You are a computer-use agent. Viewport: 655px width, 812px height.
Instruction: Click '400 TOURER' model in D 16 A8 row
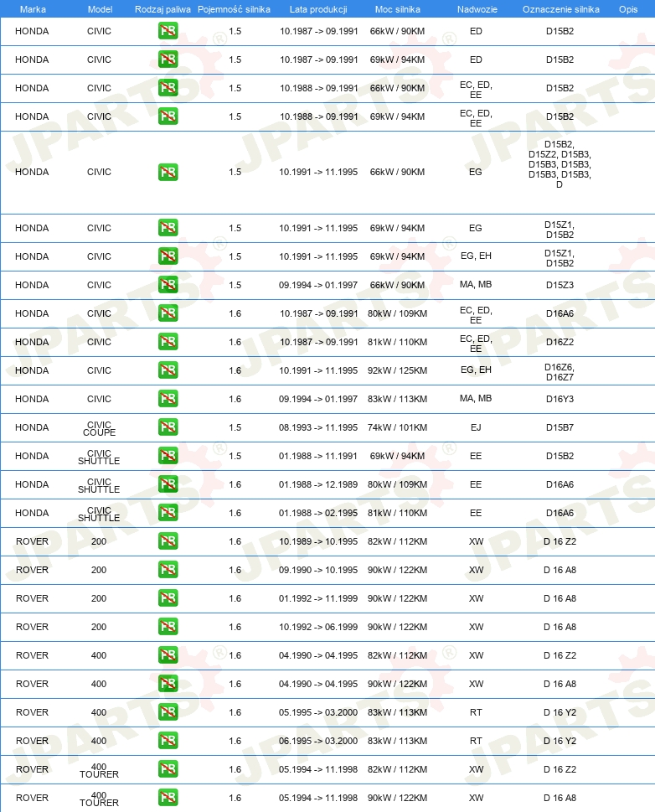(x=99, y=799)
